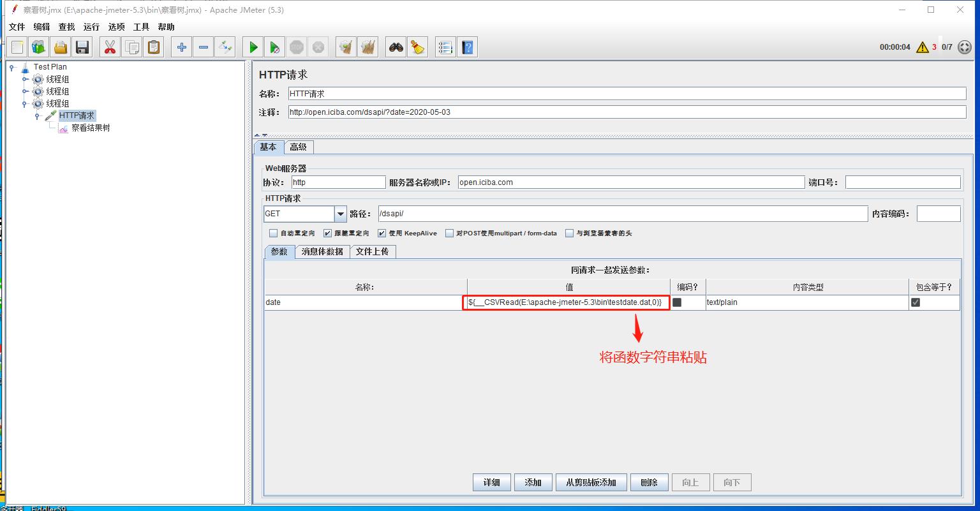Clear results with single broom icon

click(346, 47)
